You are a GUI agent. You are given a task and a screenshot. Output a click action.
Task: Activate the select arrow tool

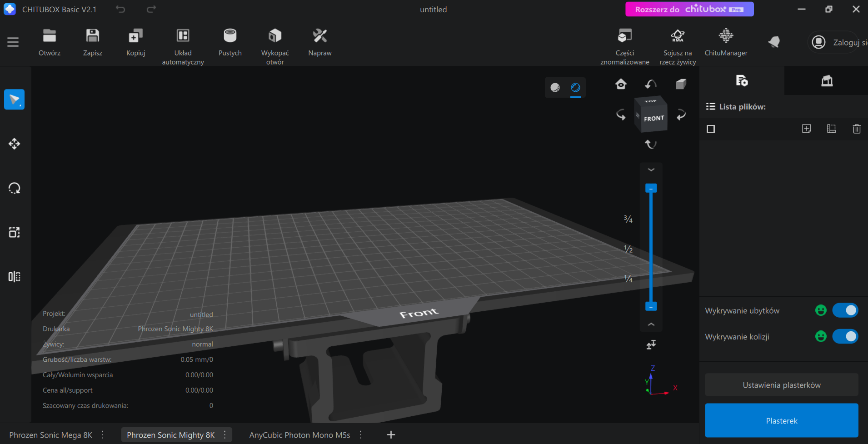tap(15, 100)
